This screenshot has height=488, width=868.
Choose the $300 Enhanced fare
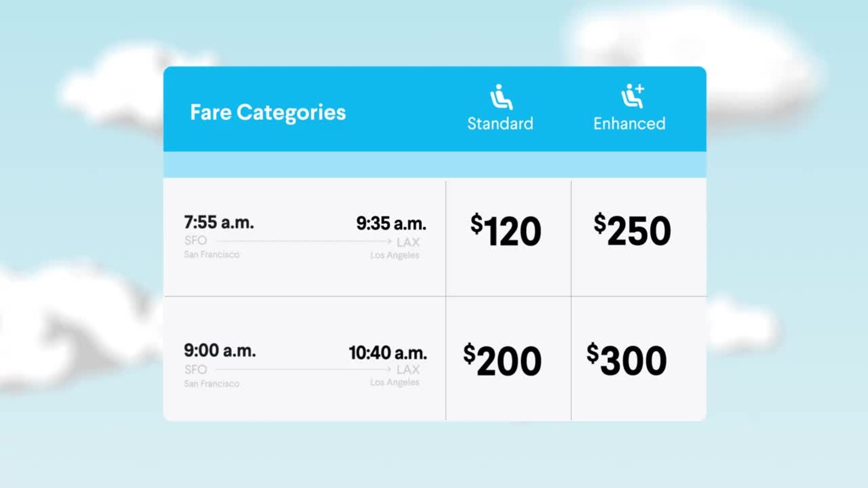(627, 360)
